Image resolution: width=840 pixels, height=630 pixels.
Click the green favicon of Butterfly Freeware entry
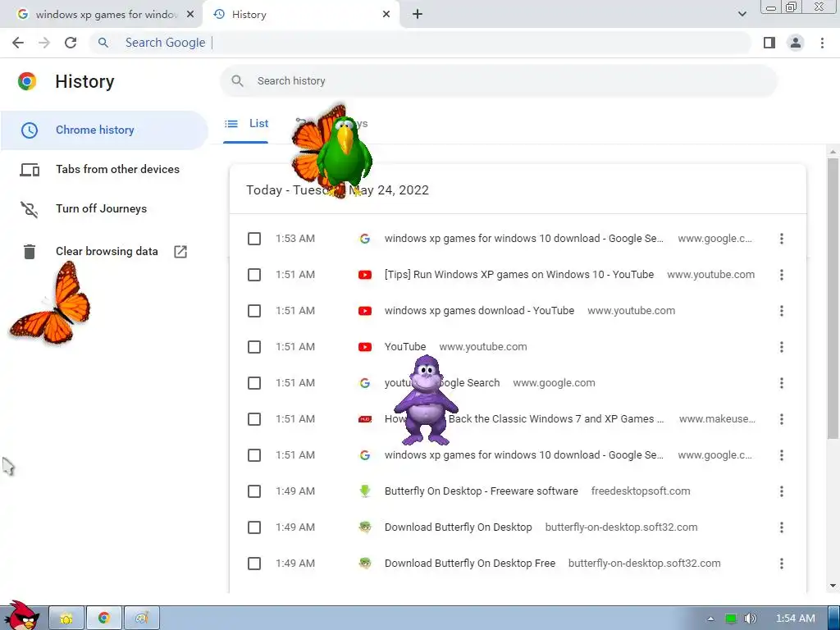click(365, 491)
